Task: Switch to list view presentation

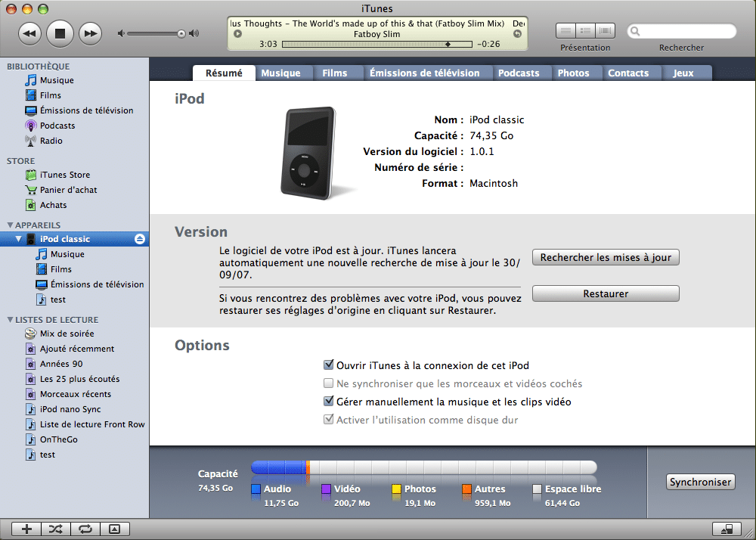Action: point(566,31)
